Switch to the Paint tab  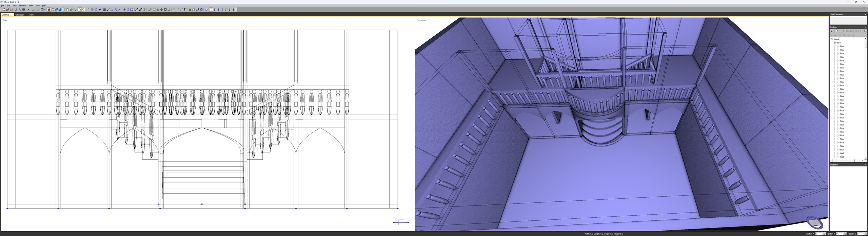31,15
